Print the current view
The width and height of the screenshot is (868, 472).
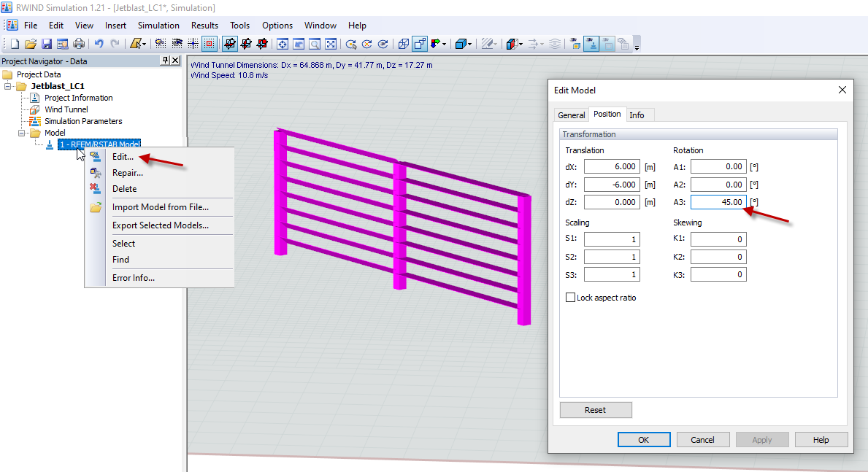pos(79,44)
